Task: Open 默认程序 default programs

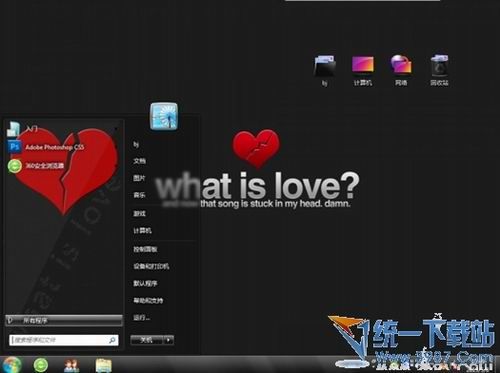Action: [x=145, y=283]
